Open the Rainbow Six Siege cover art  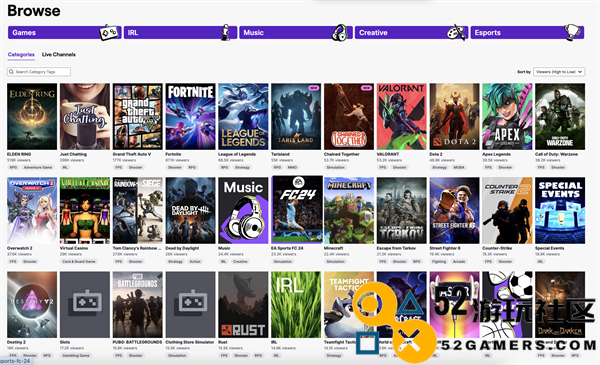click(x=138, y=210)
